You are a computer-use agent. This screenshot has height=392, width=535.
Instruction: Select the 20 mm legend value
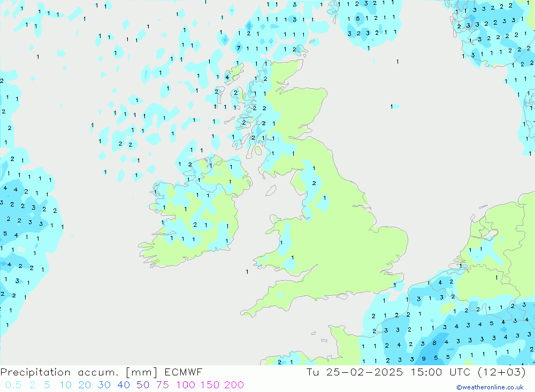(85, 385)
